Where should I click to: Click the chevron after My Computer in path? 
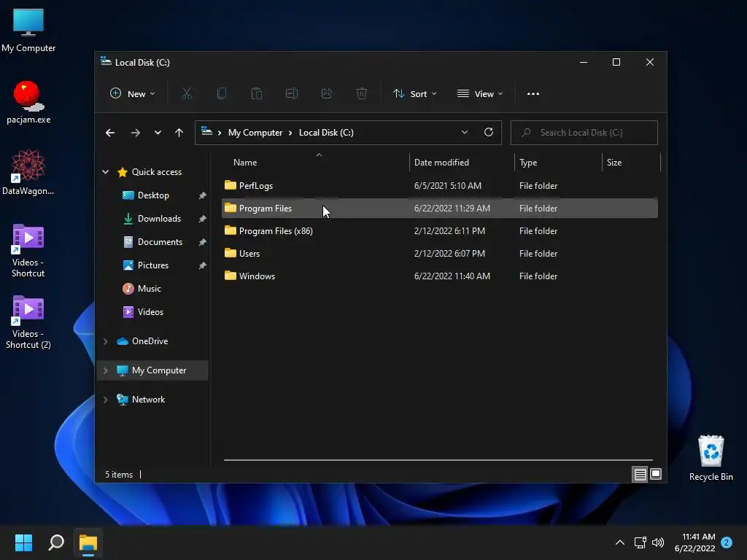coord(290,133)
